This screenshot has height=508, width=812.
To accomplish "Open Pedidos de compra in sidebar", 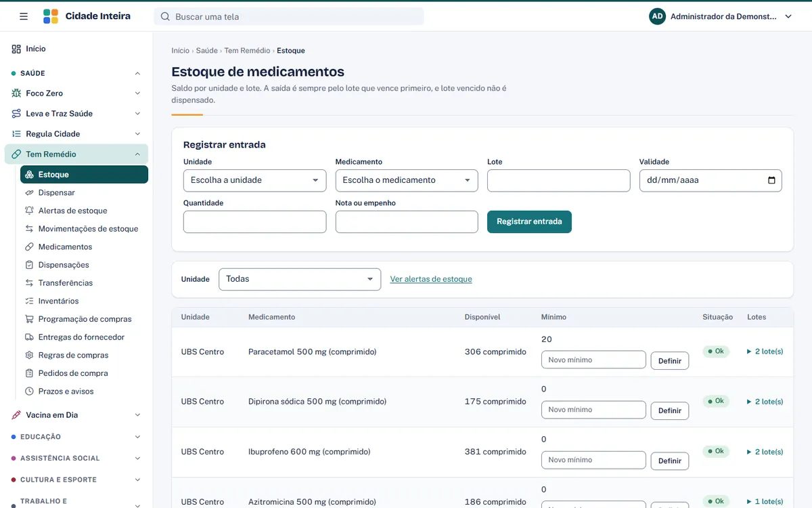I will pos(84,373).
